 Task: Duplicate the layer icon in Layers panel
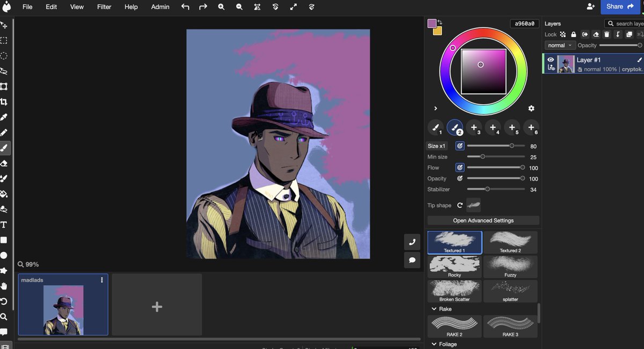[629, 34]
